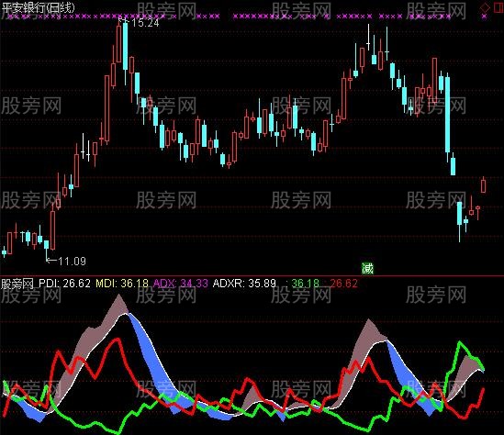Click the ADXR: 35.89 indicator value

244,284
